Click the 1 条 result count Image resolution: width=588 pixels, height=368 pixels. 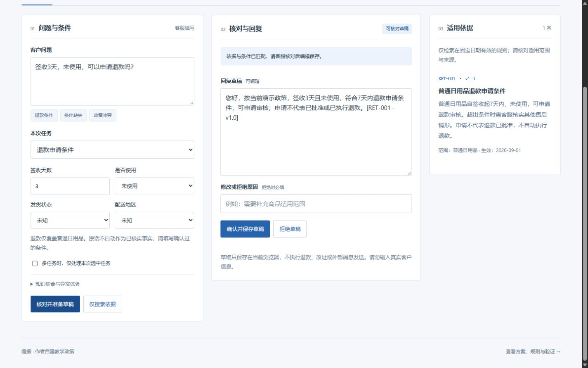[547, 28]
